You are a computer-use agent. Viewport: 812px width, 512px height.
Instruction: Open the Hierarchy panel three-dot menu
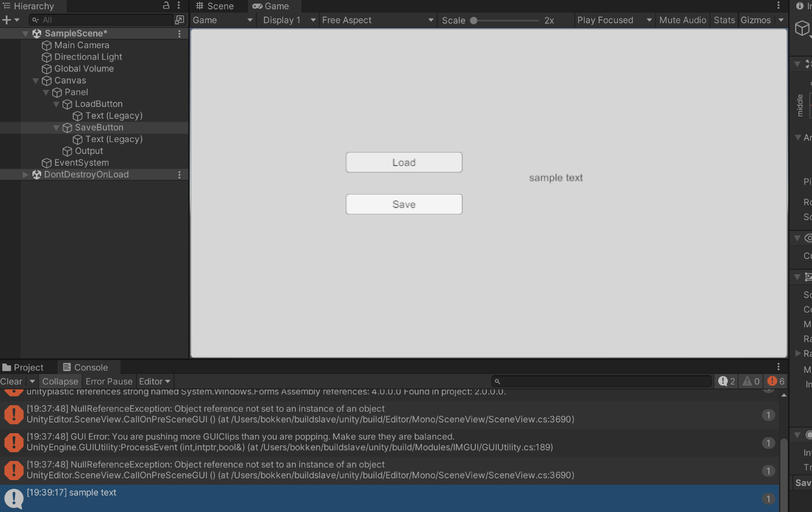[179, 6]
